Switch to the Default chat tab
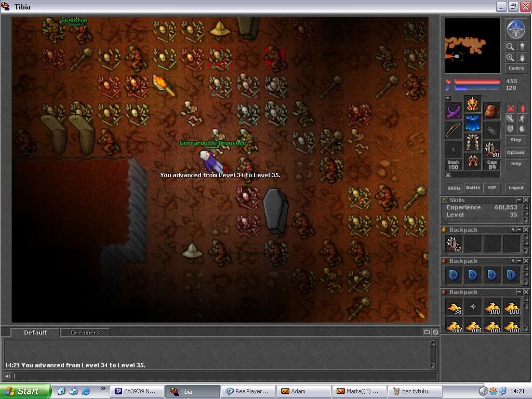Screen dimensions: 532x399 (35, 332)
